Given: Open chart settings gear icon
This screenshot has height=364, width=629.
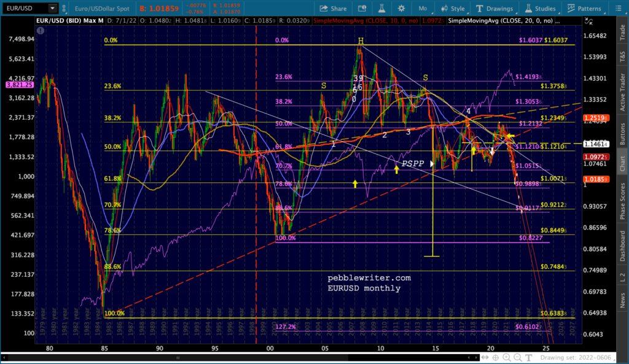Looking at the screenshot, I should 401,9.
